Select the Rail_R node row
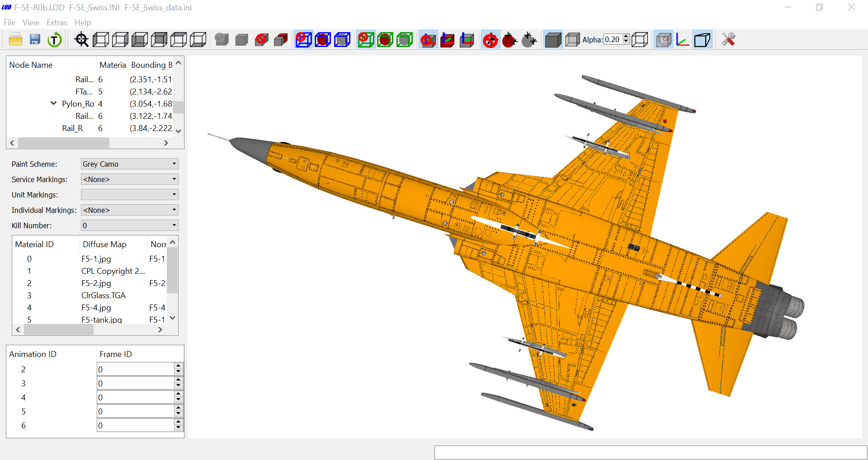The height and width of the screenshot is (460, 868). point(90,128)
